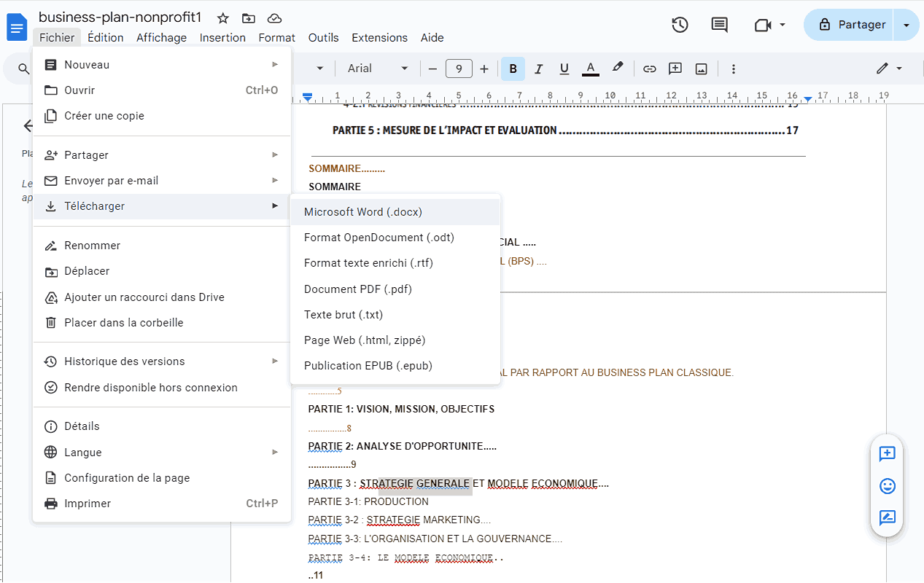Open the comments history icon
Viewport: 924px width, 583px height.
pos(719,25)
